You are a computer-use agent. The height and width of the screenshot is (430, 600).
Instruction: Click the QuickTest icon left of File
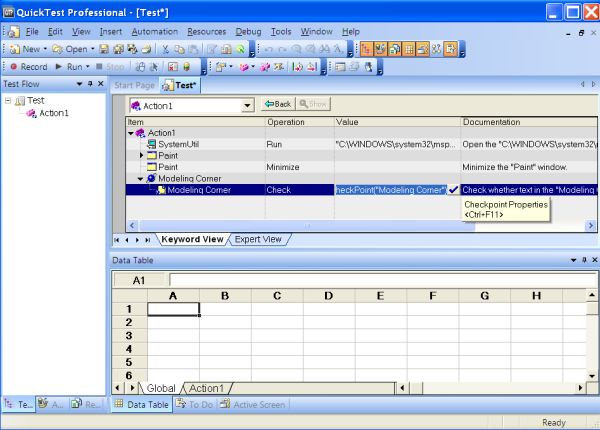(14, 32)
